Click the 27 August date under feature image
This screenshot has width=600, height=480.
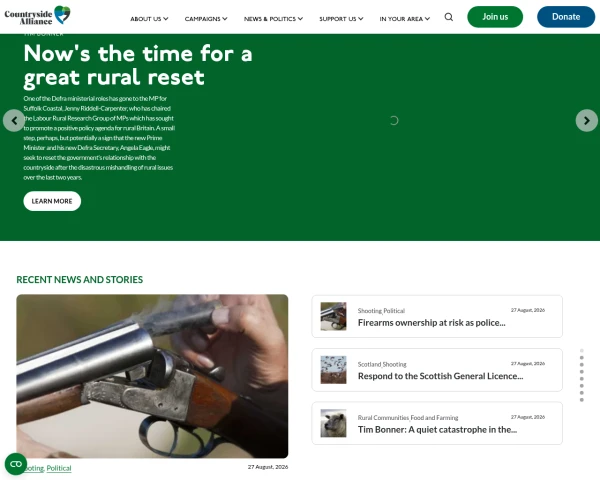point(268,467)
